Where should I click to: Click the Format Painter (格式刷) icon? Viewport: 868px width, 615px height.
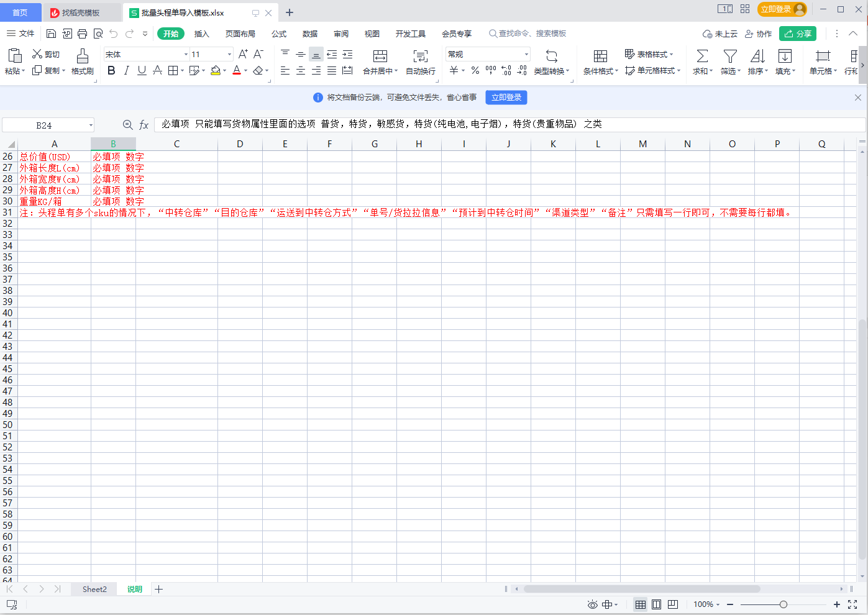pyautogui.click(x=82, y=57)
